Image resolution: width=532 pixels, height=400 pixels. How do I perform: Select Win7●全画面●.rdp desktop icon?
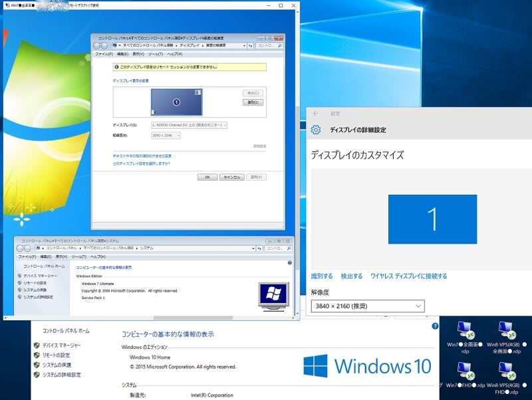pyautogui.click(x=465, y=338)
